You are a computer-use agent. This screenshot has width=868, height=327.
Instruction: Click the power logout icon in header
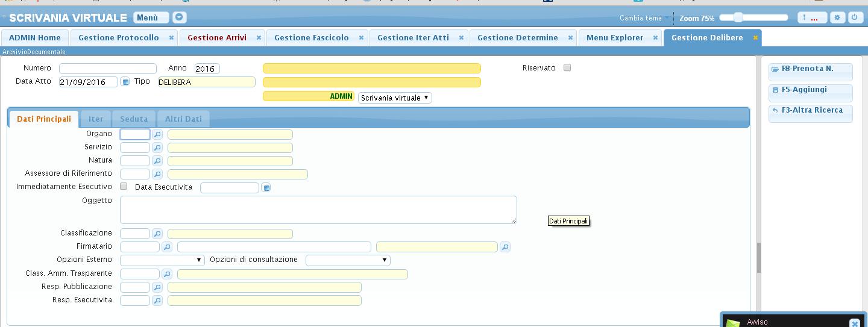855,18
